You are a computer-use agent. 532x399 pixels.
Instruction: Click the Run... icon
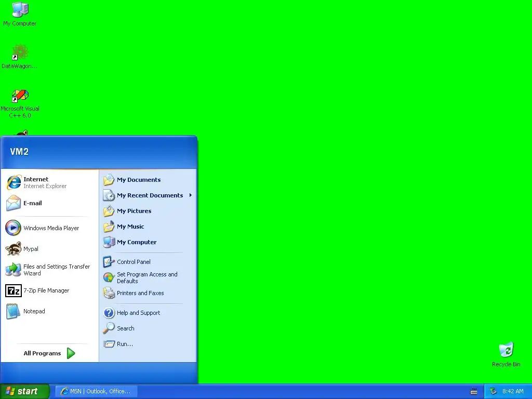[109, 344]
